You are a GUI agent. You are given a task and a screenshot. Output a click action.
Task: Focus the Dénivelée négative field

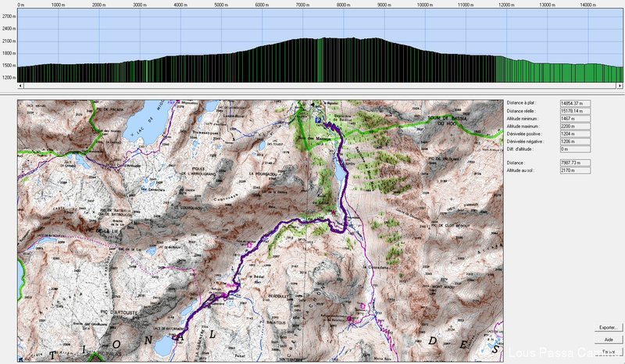tap(576, 141)
